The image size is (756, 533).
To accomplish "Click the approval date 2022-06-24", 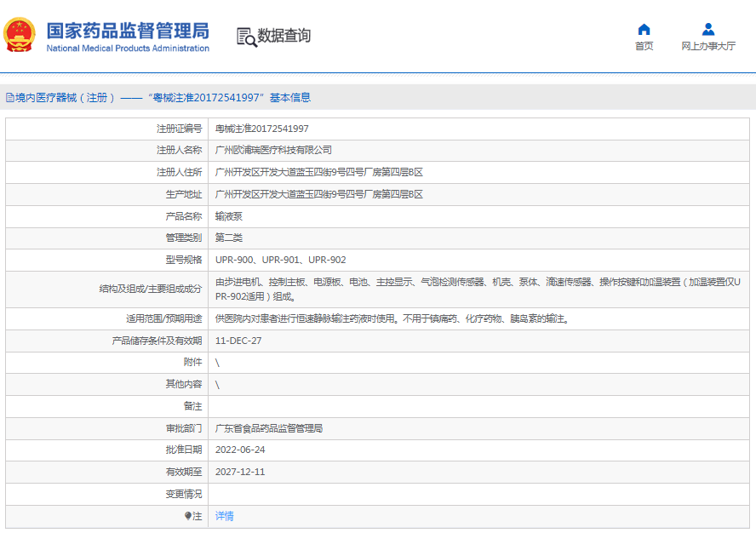I will click(x=240, y=450).
